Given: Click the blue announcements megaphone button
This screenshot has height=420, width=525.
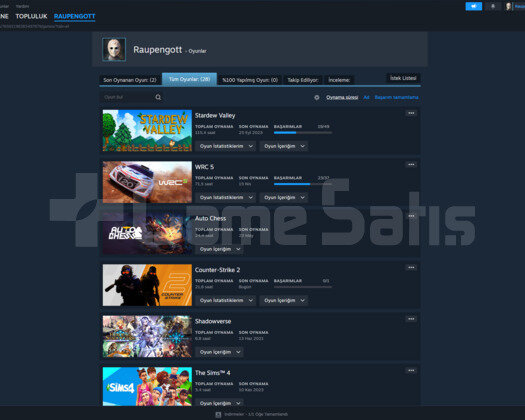Looking at the screenshot, I should [473, 6].
